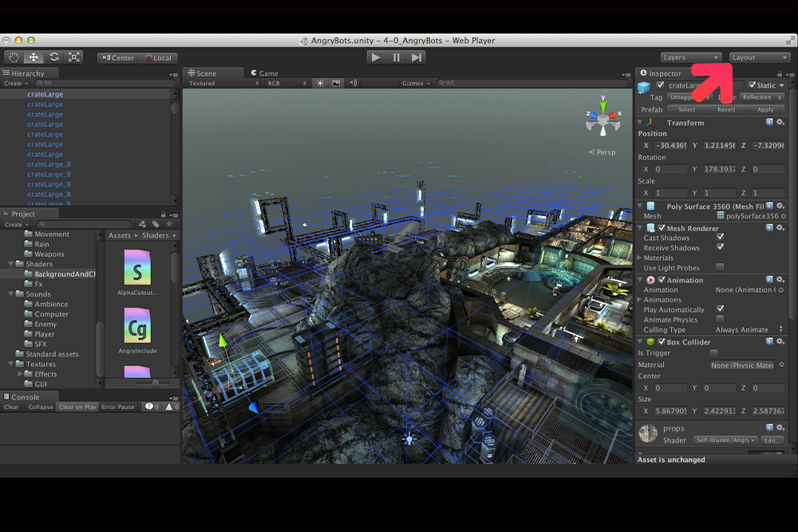The width and height of the screenshot is (798, 532).
Task: Click the Prefab Revert button
Action: (x=726, y=109)
